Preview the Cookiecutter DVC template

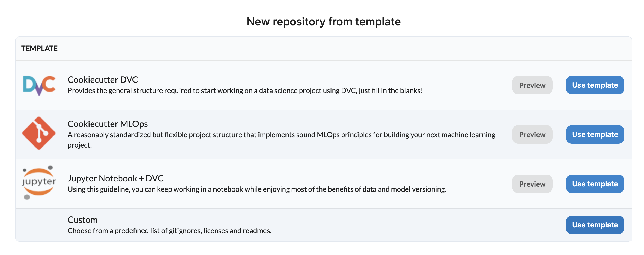point(532,85)
